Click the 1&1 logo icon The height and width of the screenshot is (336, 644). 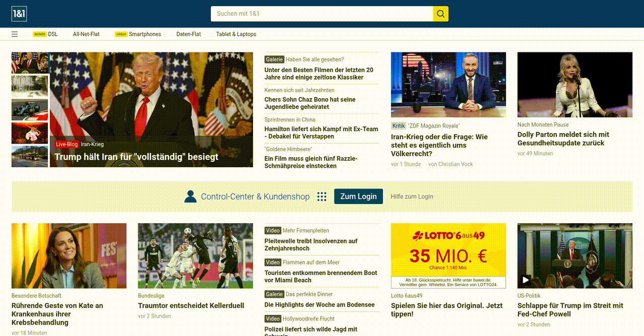[x=19, y=14]
